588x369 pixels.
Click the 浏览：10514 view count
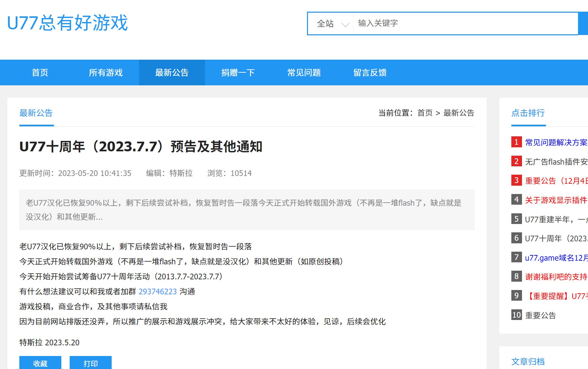point(230,173)
